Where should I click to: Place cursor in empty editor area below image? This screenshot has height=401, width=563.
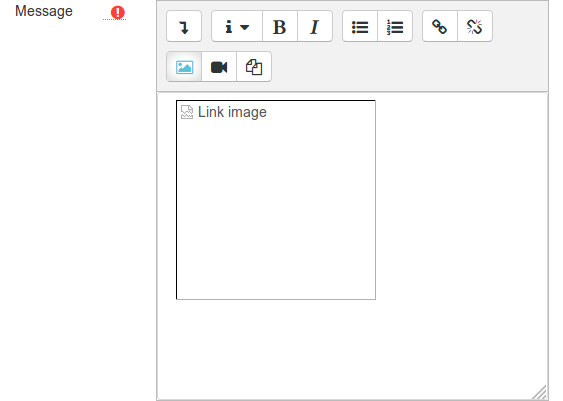coord(352,345)
